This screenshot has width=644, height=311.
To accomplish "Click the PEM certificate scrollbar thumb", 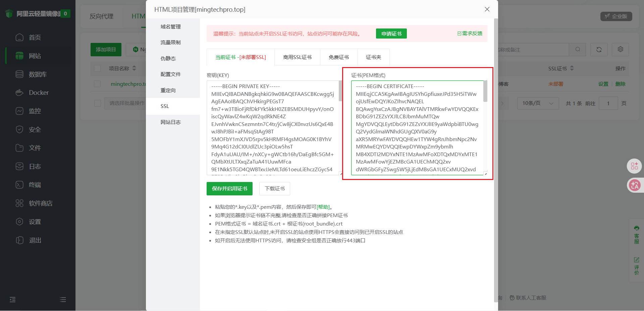I will (x=485, y=91).
